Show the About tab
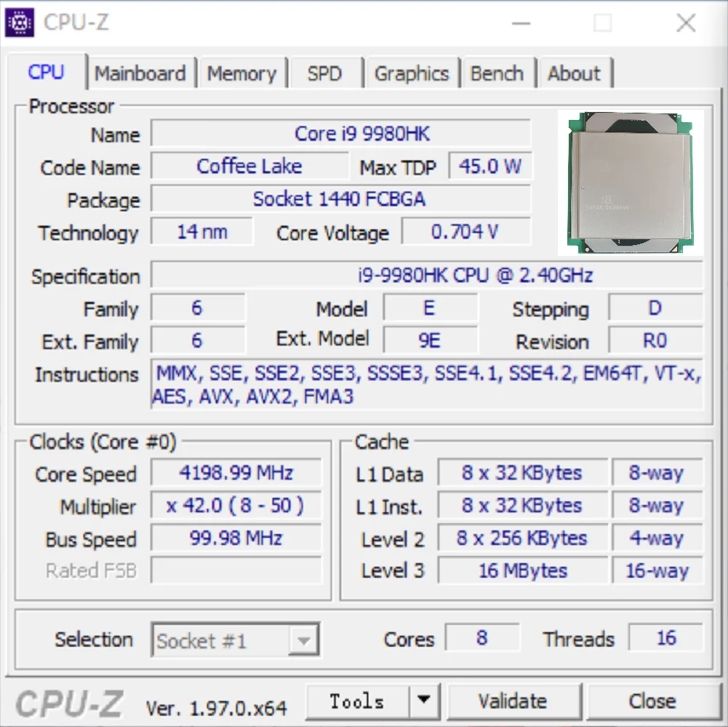Image resolution: width=728 pixels, height=727 pixels. (575, 73)
